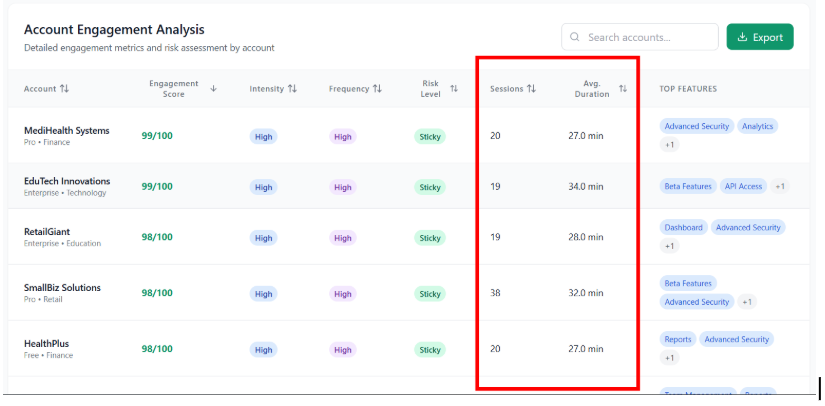
Task: Sort by Account column arrows
Action: point(64,89)
